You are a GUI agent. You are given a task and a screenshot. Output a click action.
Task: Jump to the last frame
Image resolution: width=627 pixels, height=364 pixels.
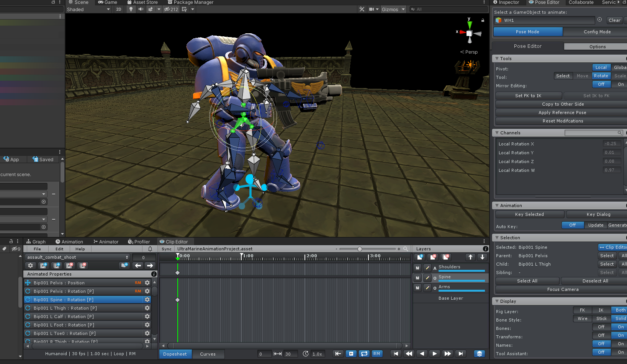(461, 354)
